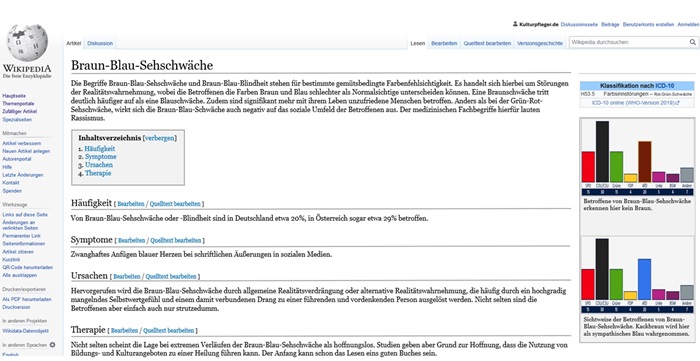Click Benutzerkonto erstellen at the top

click(648, 25)
